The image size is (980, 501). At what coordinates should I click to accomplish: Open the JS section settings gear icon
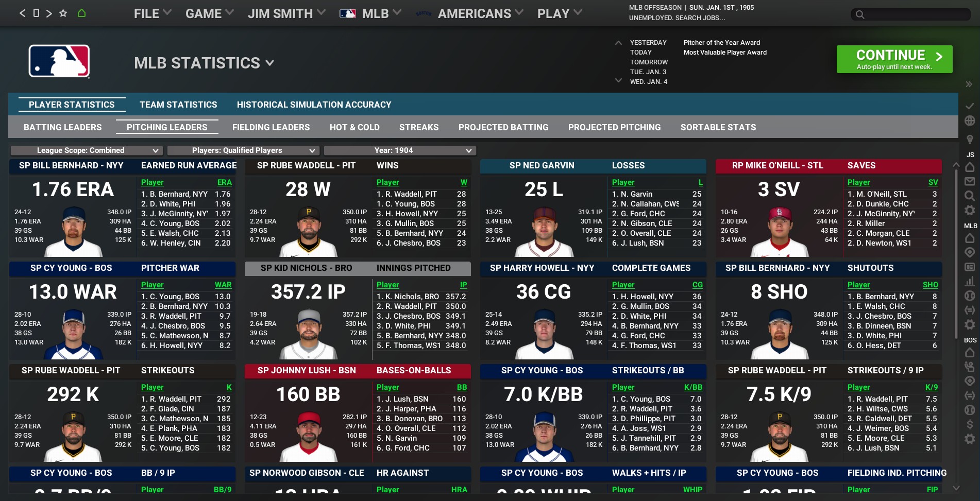[x=969, y=210]
